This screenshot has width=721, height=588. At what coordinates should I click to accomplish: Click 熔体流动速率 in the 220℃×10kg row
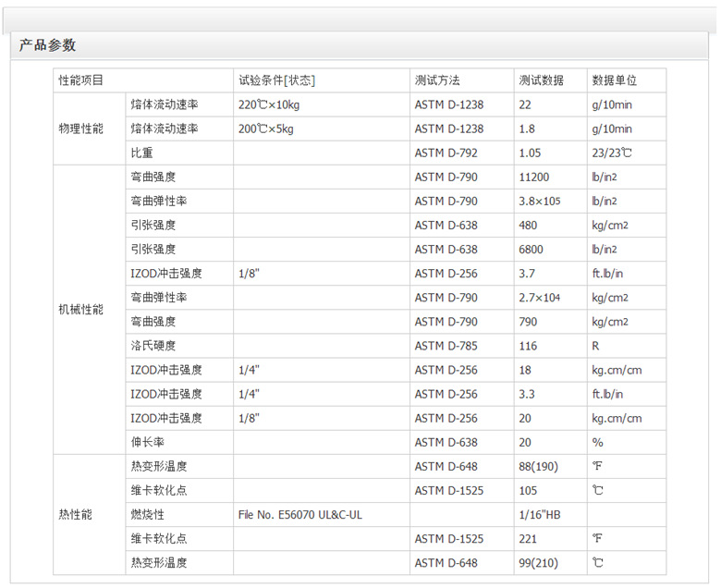click(179, 104)
